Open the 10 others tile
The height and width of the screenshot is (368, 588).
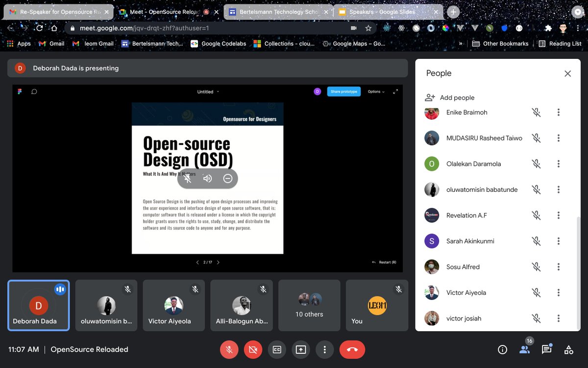point(309,306)
